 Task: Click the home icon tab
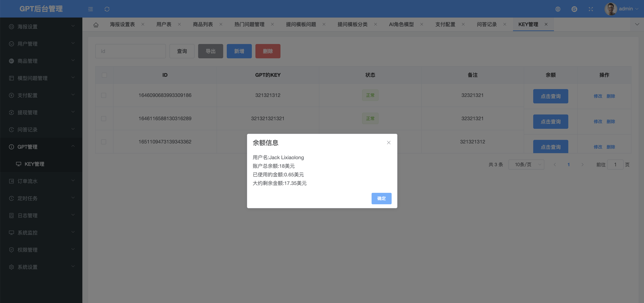(x=96, y=25)
